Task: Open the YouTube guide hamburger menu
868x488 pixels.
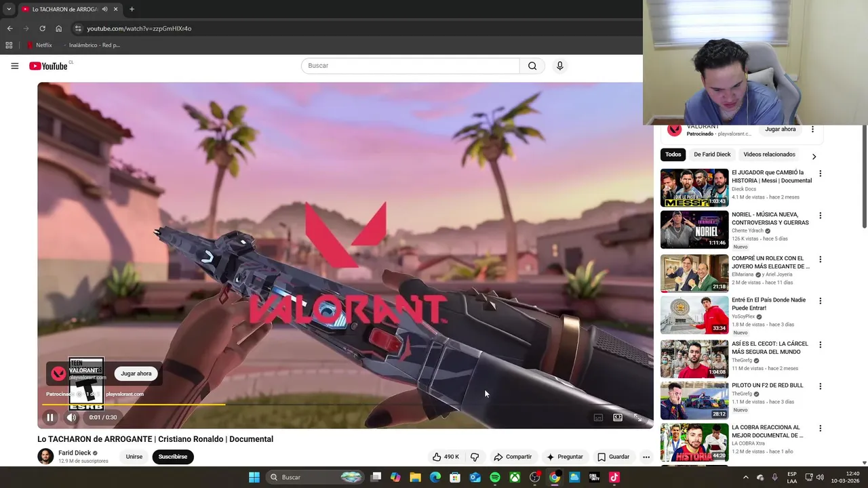Action: click(x=15, y=66)
